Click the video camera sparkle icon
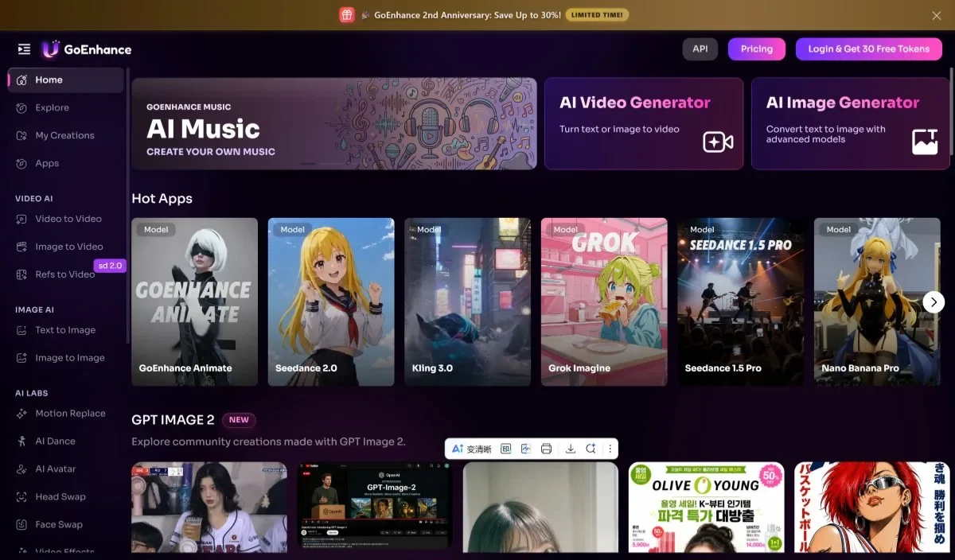The image size is (955, 560). (718, 142)
